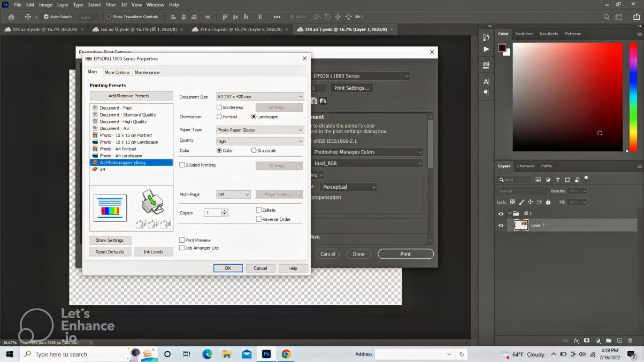This screenshot has width=644, height=362.
Task: Open the Mail app from the taskbar
Action: click(x=247, y=354)
